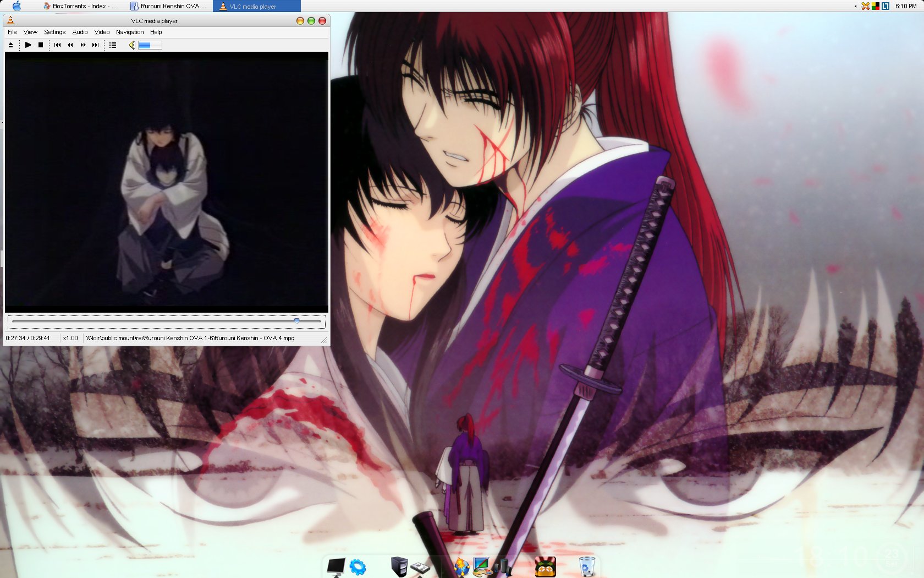Screen dimensions: 924x578
Task: Start playback with the Play button
Action: (x=28, y=45)
